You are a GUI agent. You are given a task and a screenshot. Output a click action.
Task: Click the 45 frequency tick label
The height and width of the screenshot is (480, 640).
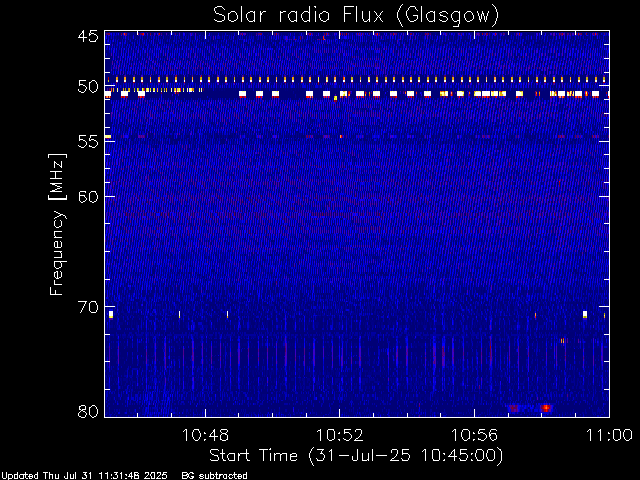88,36
